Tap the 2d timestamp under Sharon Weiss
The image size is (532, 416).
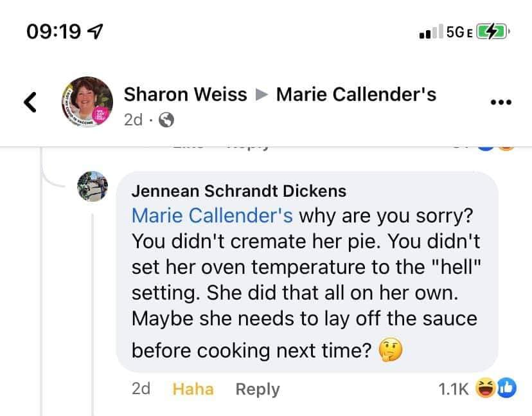[133, 120]
